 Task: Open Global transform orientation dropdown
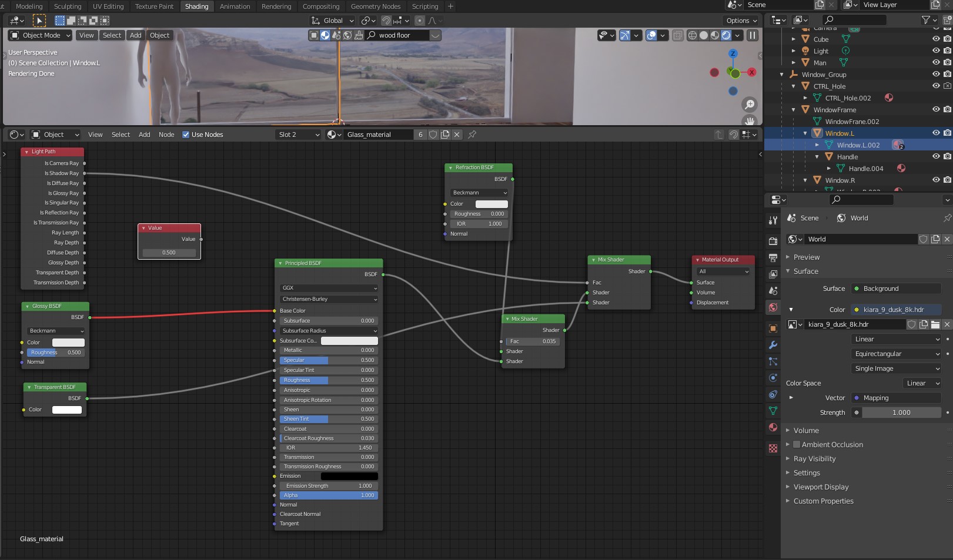pos(333,21)
